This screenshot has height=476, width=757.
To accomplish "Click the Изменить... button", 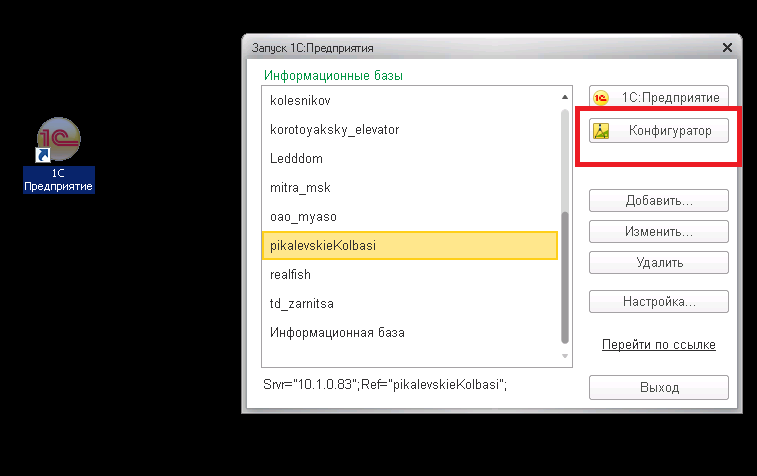I will click(659, 231).
